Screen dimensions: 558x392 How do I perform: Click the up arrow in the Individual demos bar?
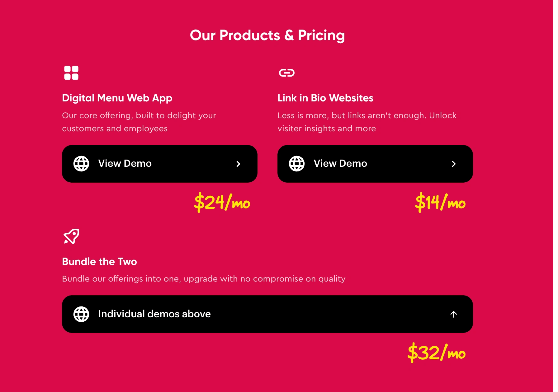454,314
